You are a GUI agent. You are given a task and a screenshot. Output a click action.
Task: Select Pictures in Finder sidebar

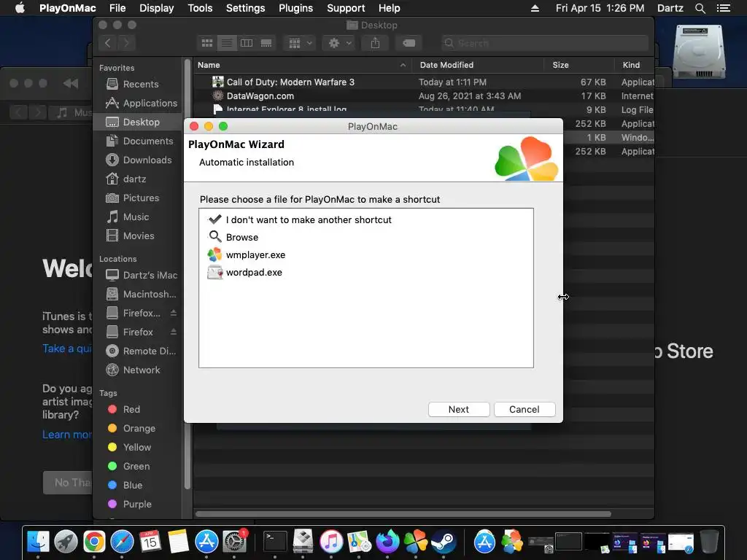[x=137, y=198]
